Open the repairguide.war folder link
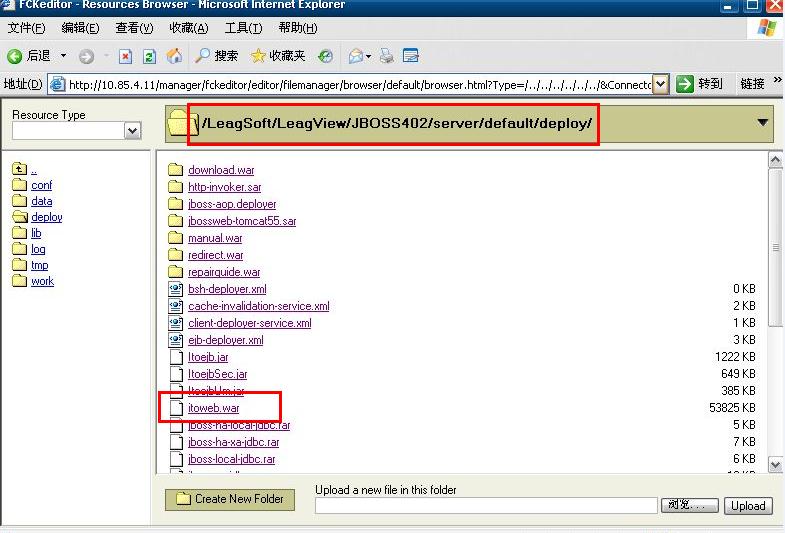This screenshot has width=785, height=533. click(224, 272)
